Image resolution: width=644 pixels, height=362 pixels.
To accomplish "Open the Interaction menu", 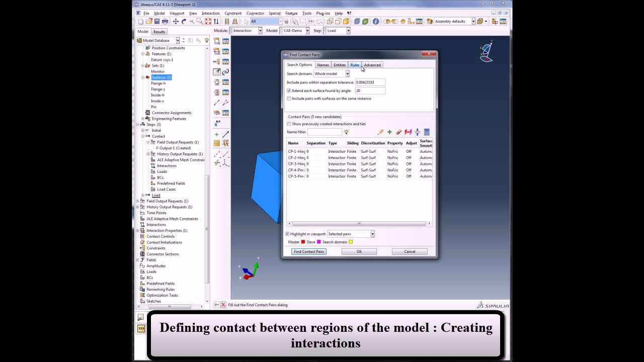I will (210, 13).
